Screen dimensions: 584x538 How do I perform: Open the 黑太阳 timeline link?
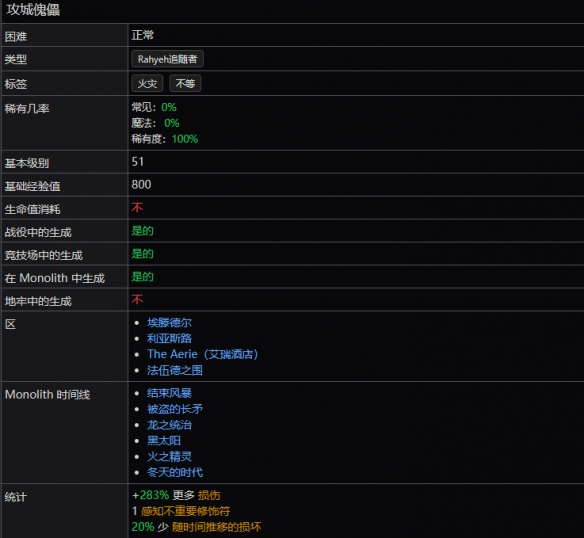click(164, 441)
